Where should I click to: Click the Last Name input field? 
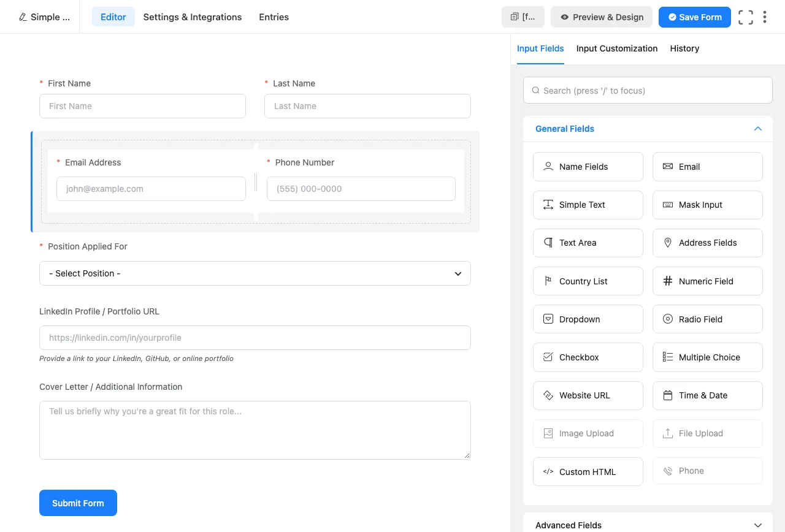pyautogui.click(x=367, y=106)
